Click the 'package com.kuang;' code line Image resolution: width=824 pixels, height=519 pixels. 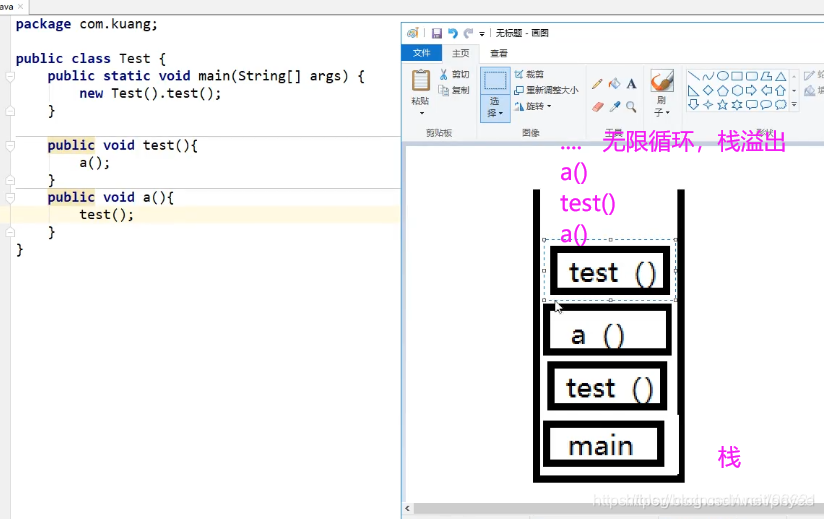tap(86, 24)
